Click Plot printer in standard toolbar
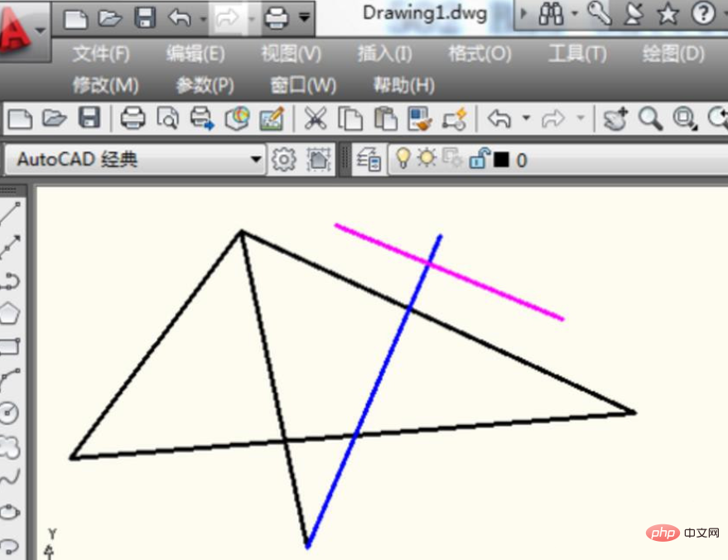Screen dimensions: 728x560 (133, 118)
